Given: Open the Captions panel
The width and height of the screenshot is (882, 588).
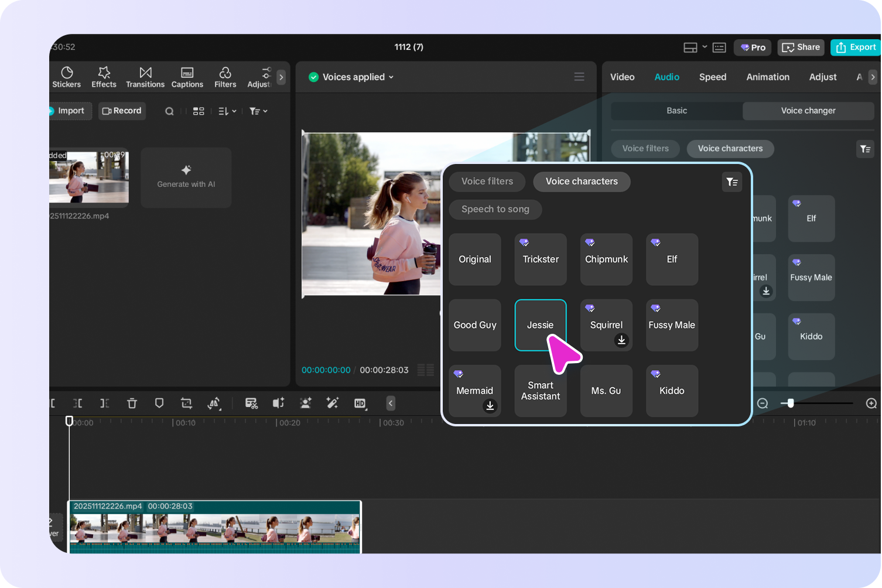Looking at the screenshot, I should pos(187,77).
